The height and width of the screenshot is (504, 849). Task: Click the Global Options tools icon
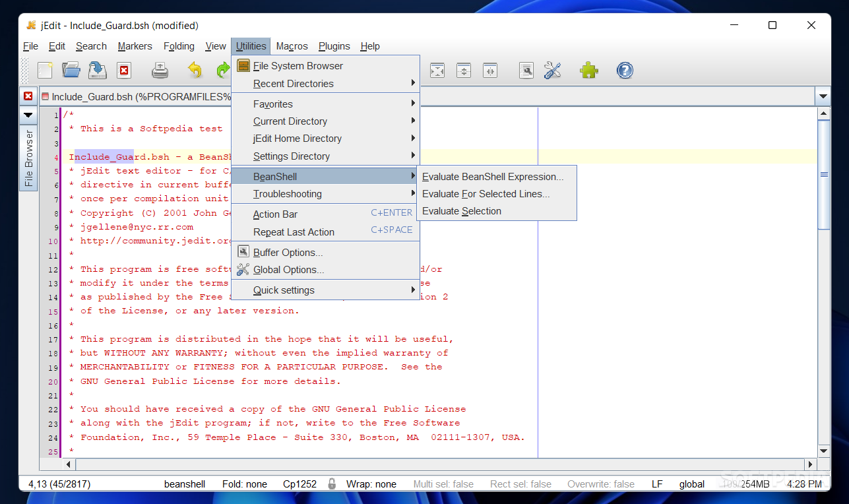(553, 71)
